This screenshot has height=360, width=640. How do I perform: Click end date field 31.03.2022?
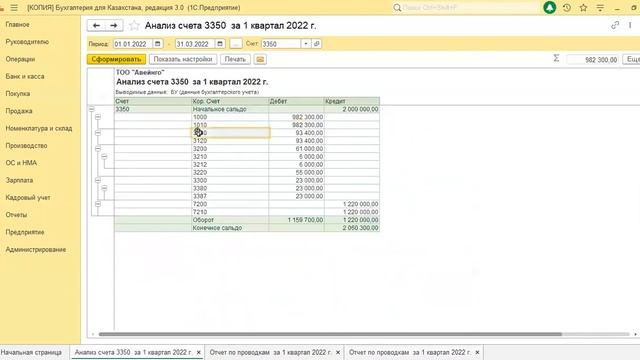[195, 44]
